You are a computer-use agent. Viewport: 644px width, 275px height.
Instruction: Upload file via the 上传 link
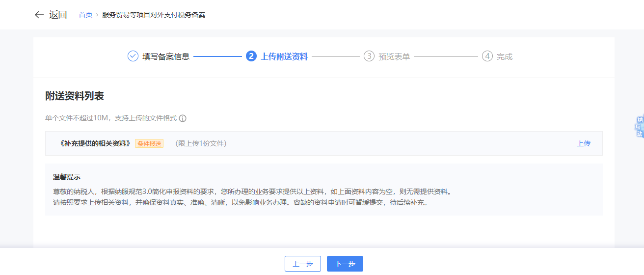[x=584, y=143]
